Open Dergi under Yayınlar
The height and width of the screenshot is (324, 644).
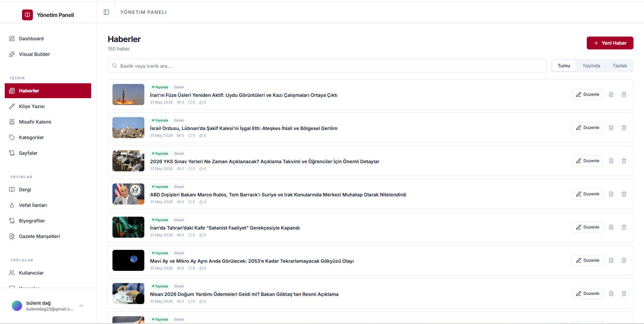coord(48,190)
